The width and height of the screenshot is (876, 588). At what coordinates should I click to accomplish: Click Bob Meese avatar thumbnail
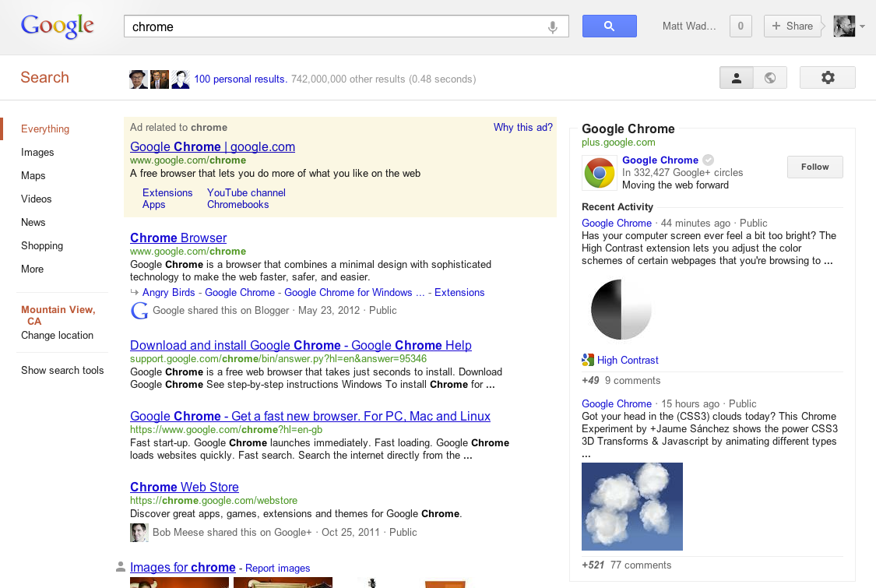click(139, 533)
